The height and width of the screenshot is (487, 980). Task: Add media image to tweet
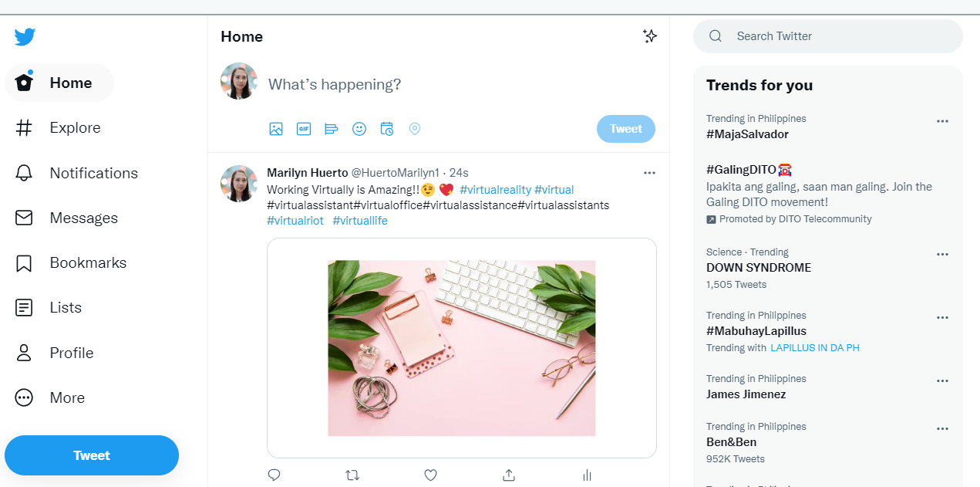pyautogui.click(x=276, y=129)
